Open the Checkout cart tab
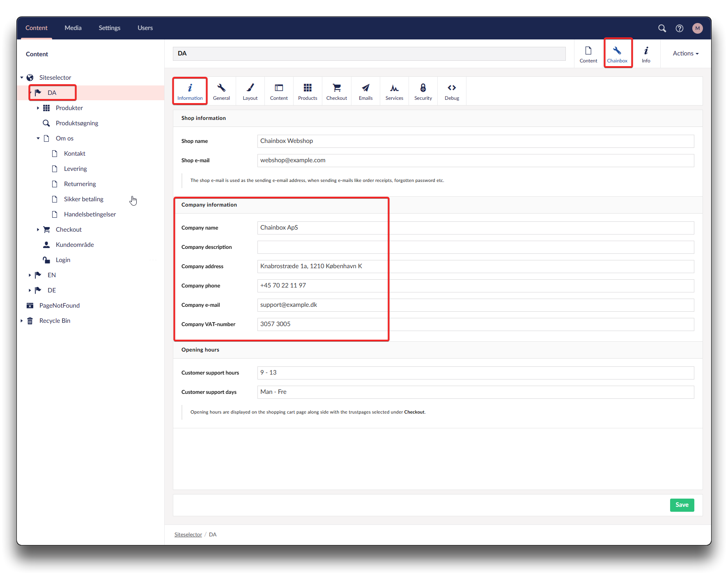The width and height of the screenshot is (728, 575). point(337,91)
